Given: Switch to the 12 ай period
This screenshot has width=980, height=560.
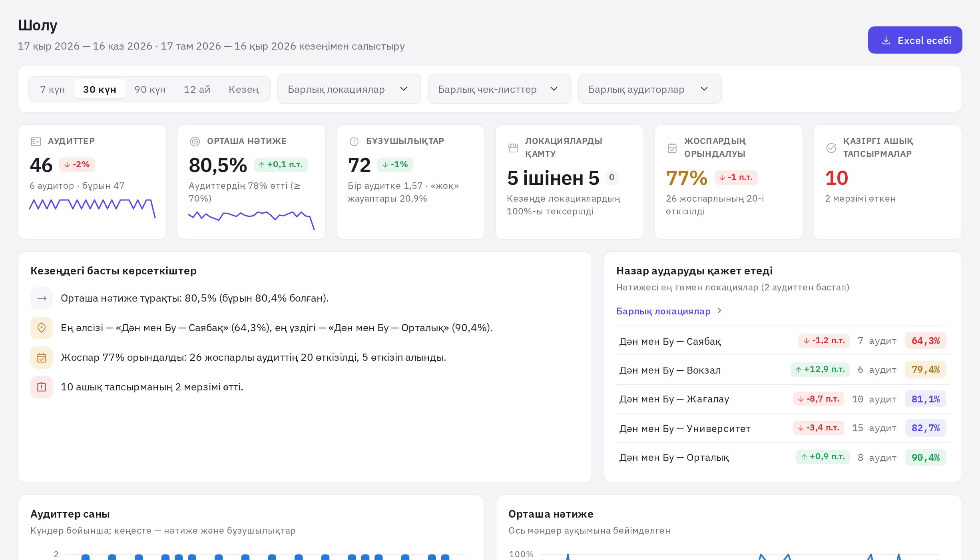Looking at the screenshot, I should 197,89.
